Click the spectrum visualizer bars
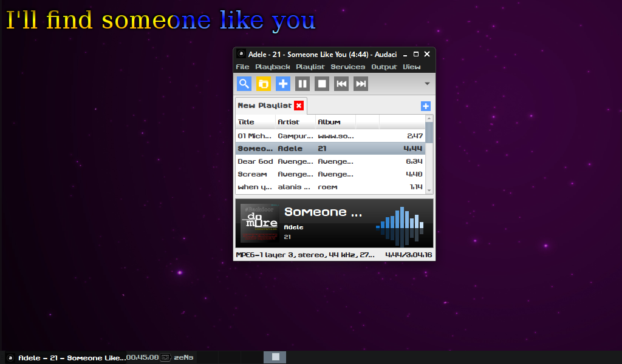 click(x=400, y=226)
